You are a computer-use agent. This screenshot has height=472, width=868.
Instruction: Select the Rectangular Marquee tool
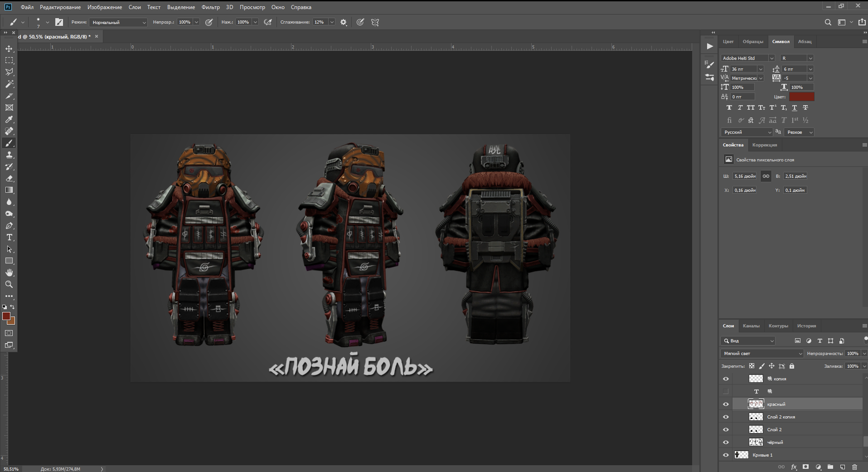click(9, 60)
